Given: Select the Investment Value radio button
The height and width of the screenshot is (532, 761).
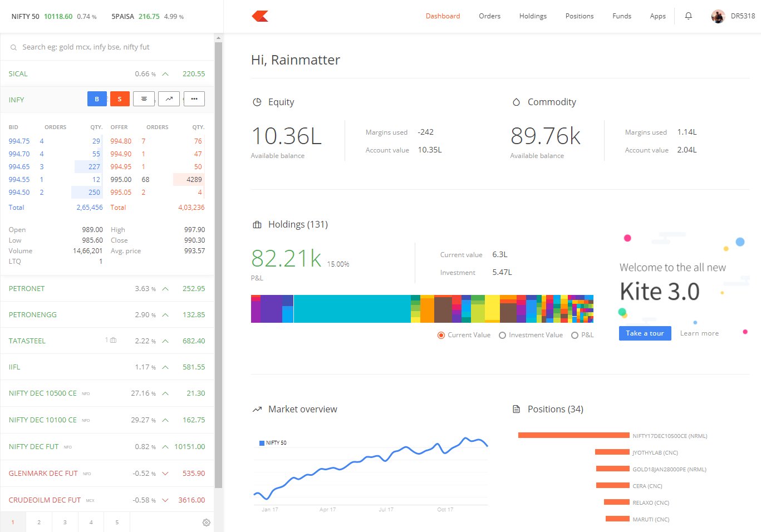Looking at the screenshot, I should pos(502,335).
